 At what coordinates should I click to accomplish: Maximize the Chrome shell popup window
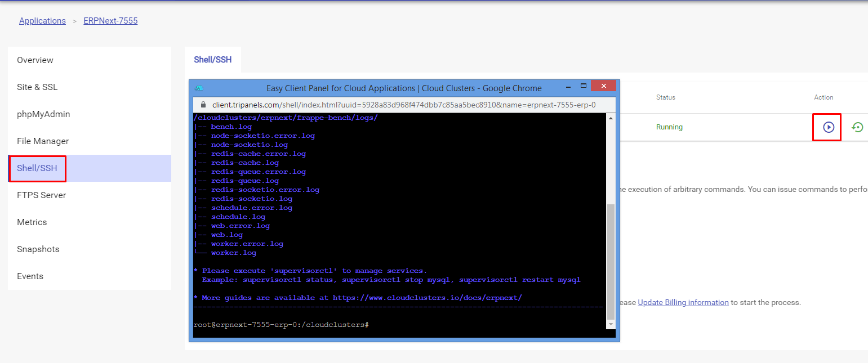[x=584, y=86]
